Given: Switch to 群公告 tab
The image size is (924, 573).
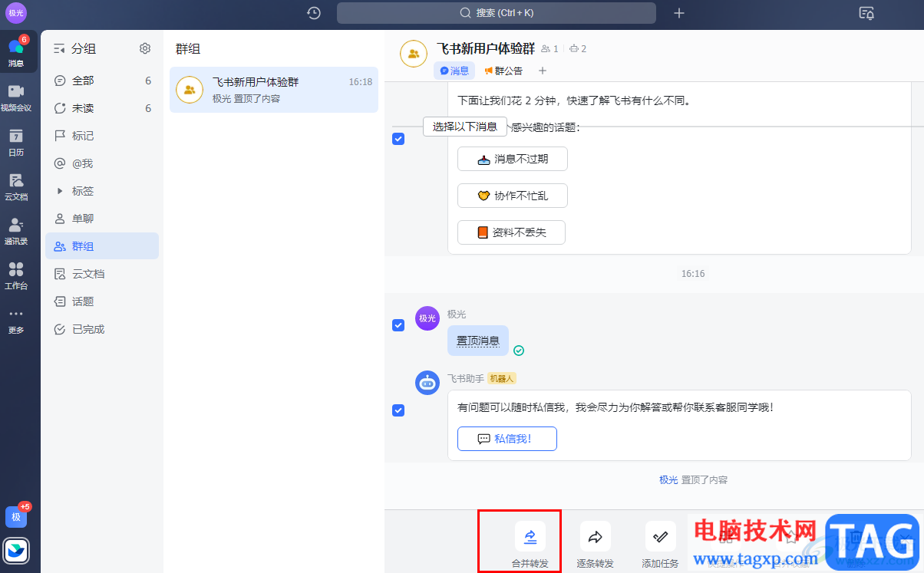Looking at the screenshot, I should (x=503, y=71).
